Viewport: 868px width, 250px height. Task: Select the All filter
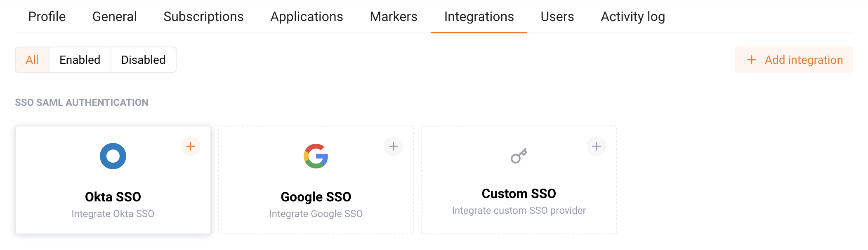tap(32, 60)
